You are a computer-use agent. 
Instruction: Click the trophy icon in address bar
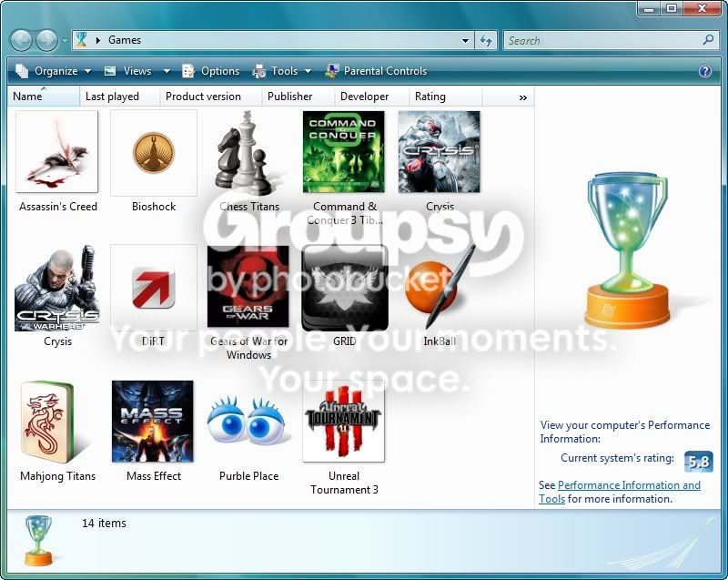point(82,39)
